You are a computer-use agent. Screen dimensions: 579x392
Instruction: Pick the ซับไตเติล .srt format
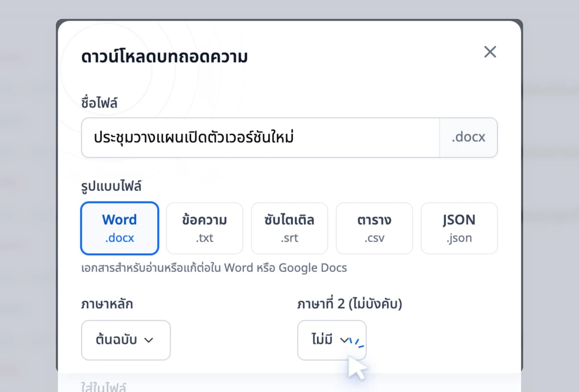(289, 228)
